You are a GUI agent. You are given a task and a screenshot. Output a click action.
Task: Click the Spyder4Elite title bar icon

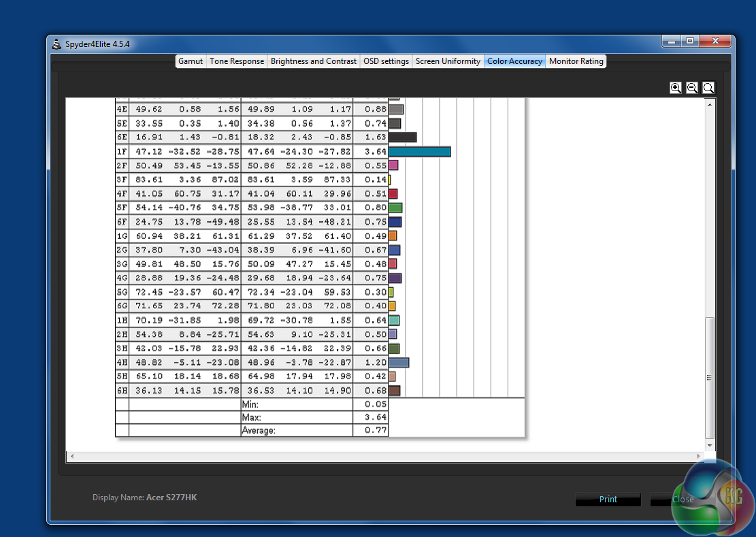56,44
